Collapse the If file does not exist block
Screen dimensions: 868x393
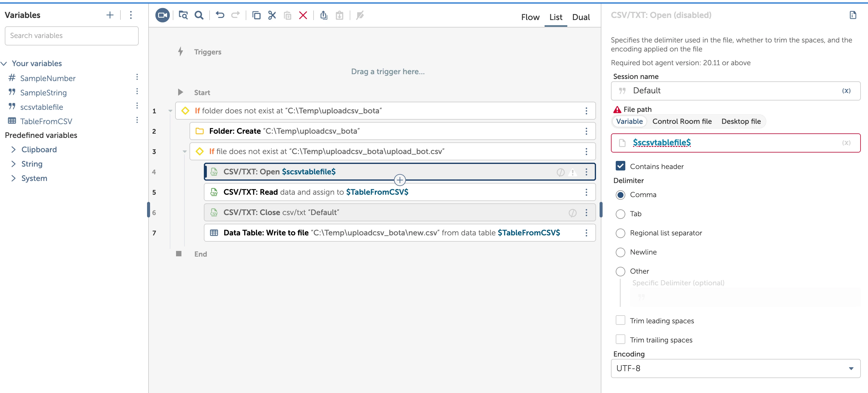pyautogui.click(x=184, y=152)
